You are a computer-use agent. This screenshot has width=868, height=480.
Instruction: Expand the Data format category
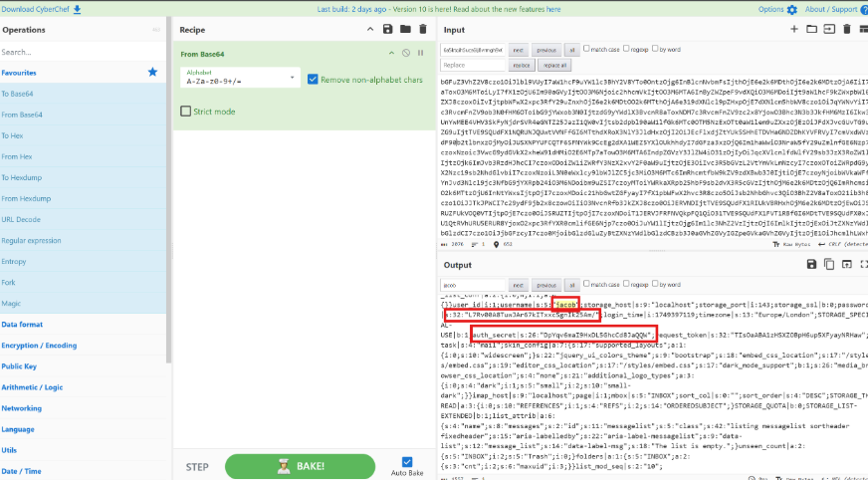(x=22, y=324)
